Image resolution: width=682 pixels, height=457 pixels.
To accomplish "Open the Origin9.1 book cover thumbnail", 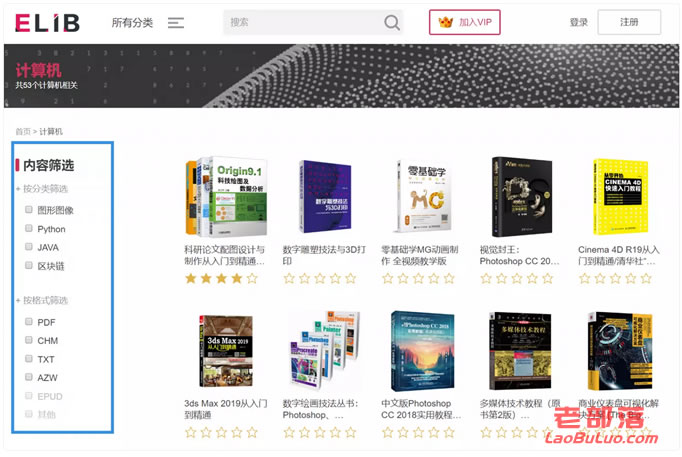I will (x=226, y=197).
